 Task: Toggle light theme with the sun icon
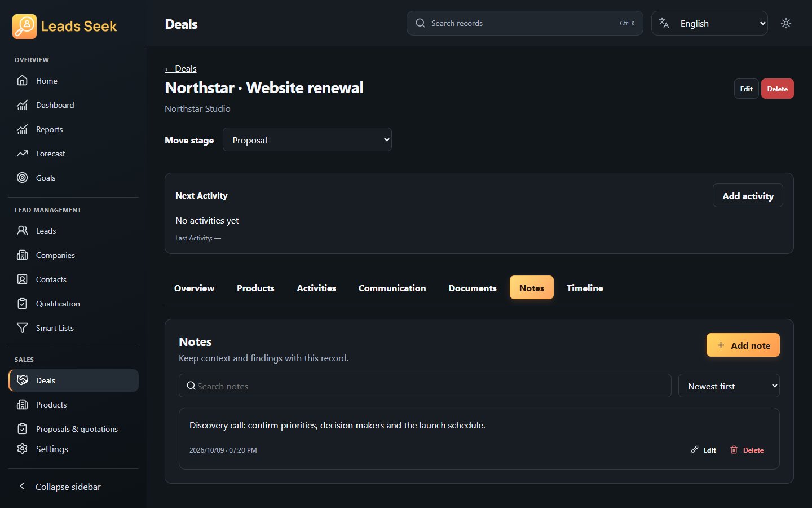coord(786,23)
